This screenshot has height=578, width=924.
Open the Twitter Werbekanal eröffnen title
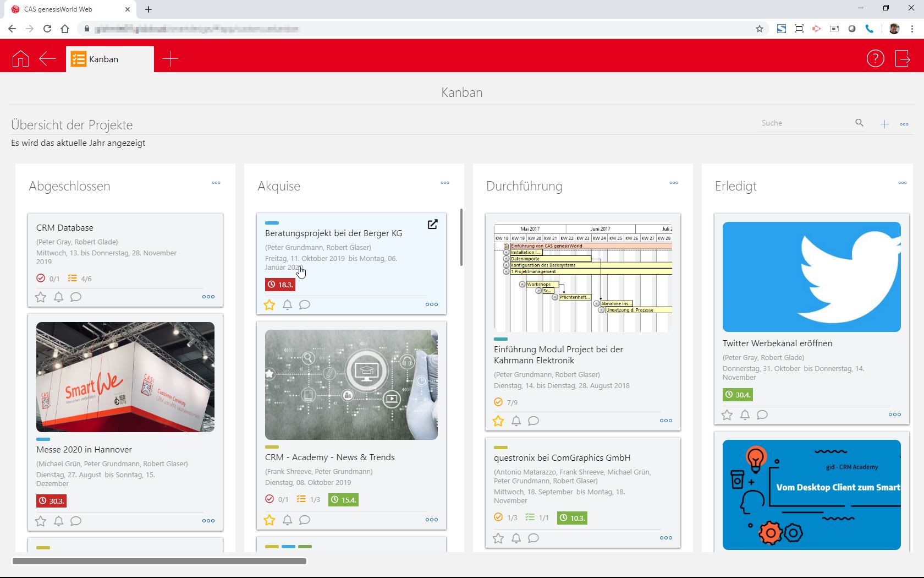pos(777,343)
